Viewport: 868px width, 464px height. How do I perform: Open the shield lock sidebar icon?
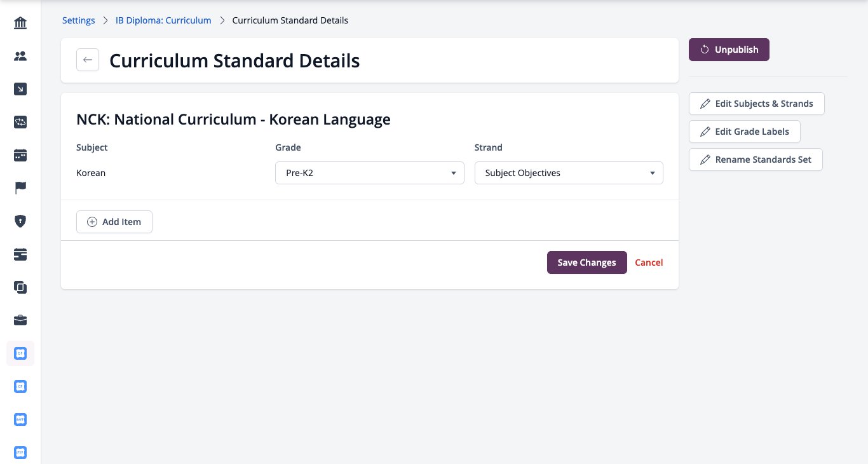click(20, 221)
